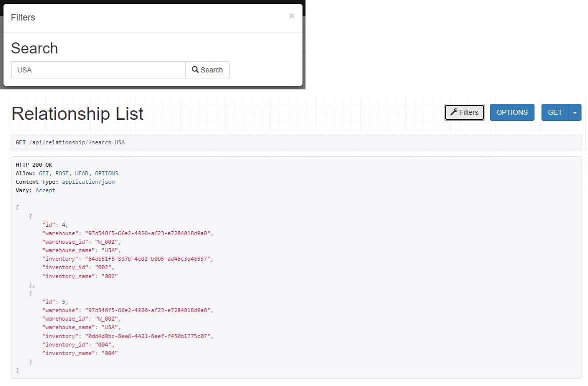This screenshot has height=386, width=588.
Task: Expand the GET format dropdown arrow
Action: [x=575, y=112]
